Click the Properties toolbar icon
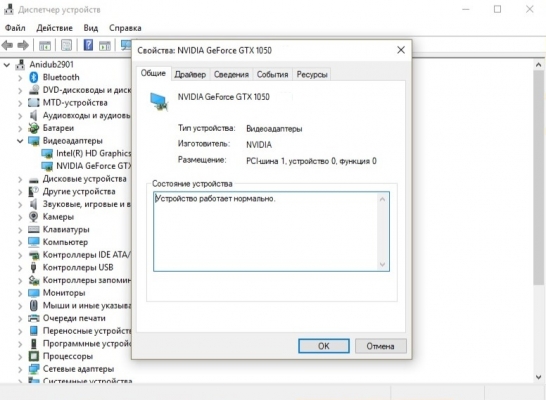Screen dimensions: 546x400 coord(67,45)
